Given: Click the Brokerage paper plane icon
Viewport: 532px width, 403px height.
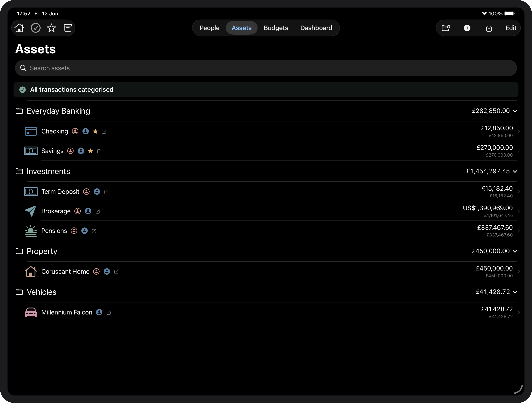Looking at the screenshot, I should 31,211.
